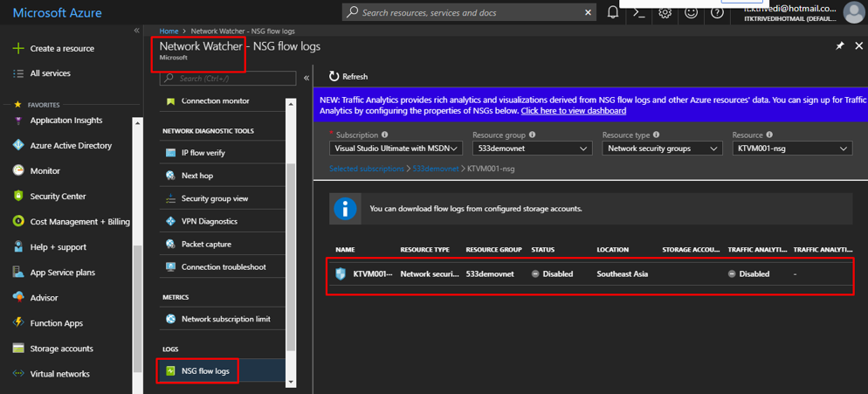Viewport: 868px width, 394px height.
Task: Open IP flow verify tool
Action: (203, 153)
